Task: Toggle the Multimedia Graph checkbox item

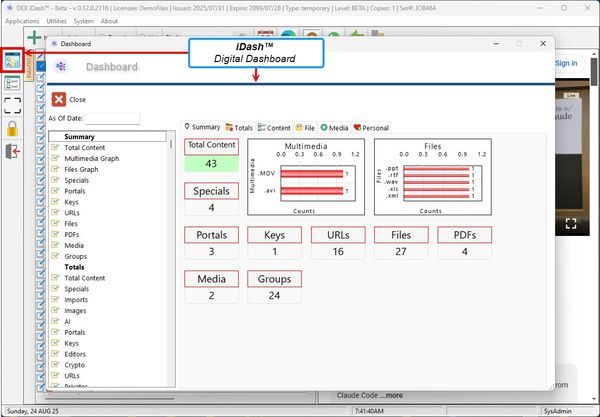Action: (56, 159)
